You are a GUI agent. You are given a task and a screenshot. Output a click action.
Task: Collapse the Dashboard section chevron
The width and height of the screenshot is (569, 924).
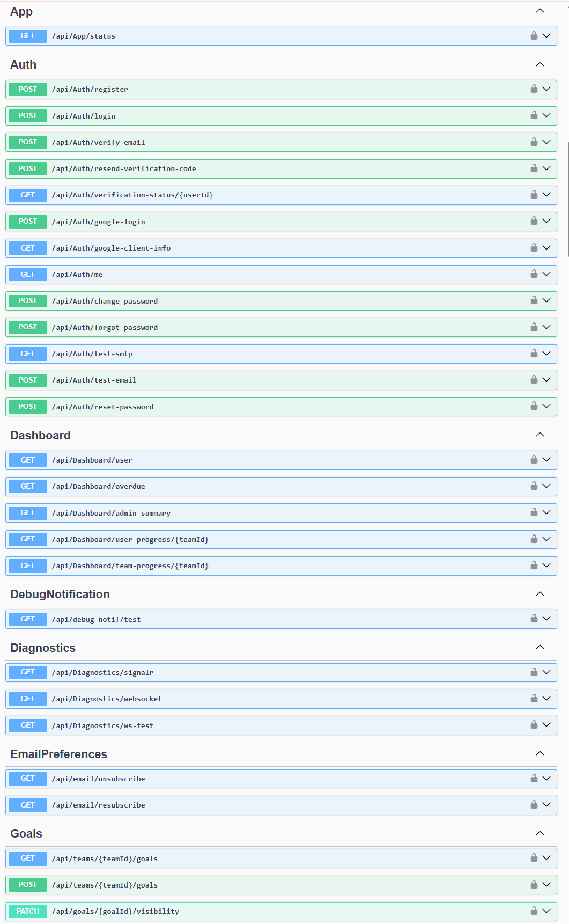tap(540, 435)
